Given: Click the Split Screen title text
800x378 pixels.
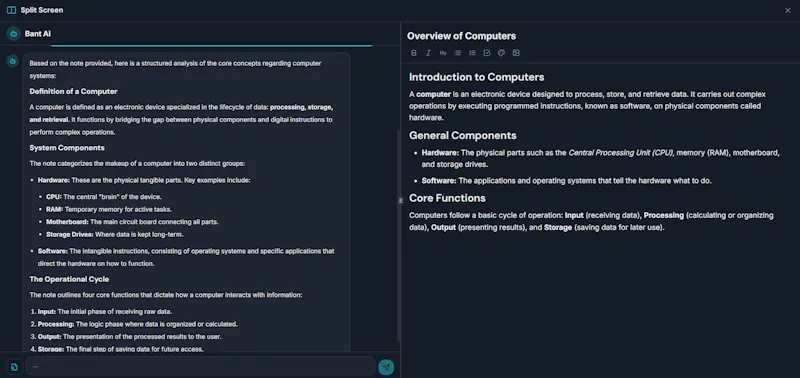Looking at the screenshot, I should click(42, 10).
